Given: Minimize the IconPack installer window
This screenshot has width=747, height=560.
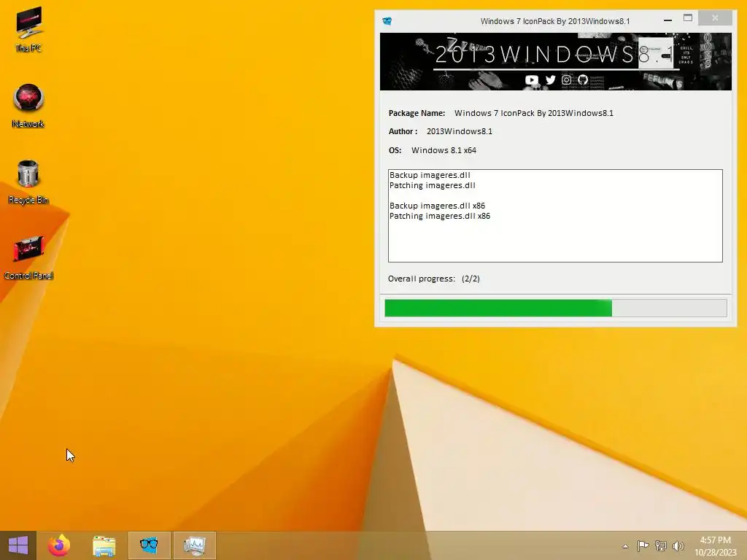Looking at the screenshot, I should [667, 20].
